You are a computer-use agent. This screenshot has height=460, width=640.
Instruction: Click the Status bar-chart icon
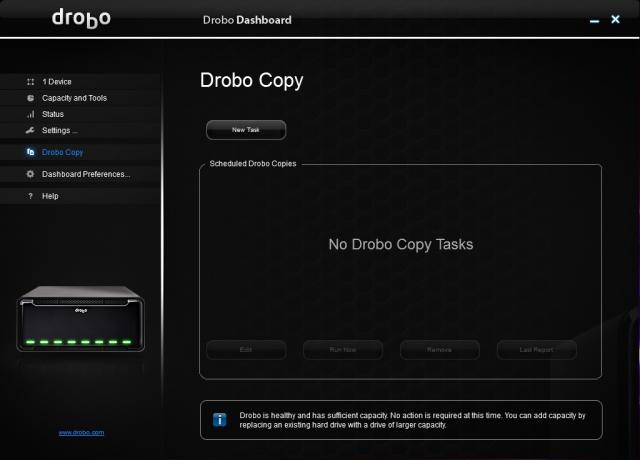pos(31,114)
